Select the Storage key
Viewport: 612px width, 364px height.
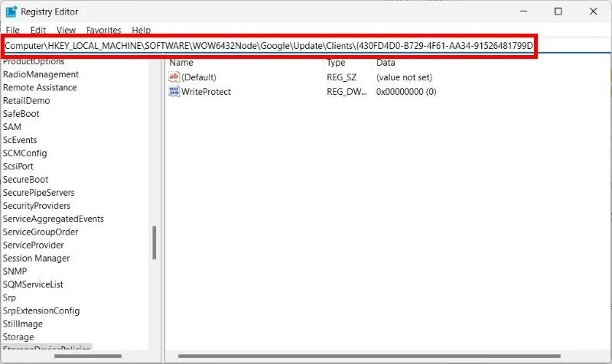(18, 337)
